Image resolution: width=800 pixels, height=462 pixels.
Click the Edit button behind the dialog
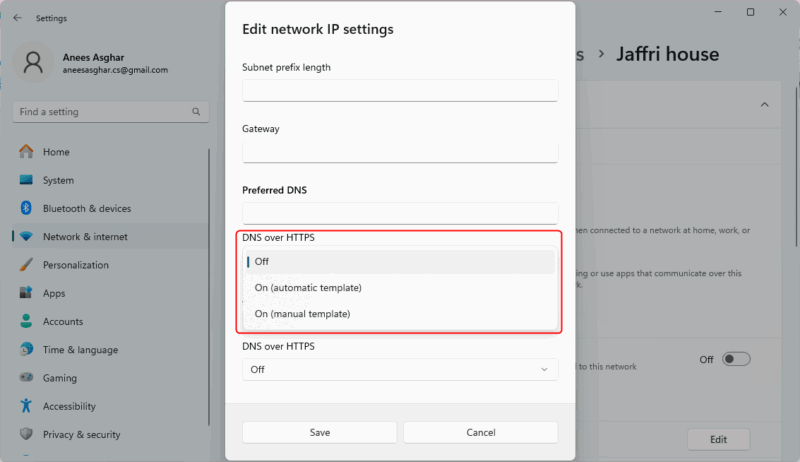718,440
